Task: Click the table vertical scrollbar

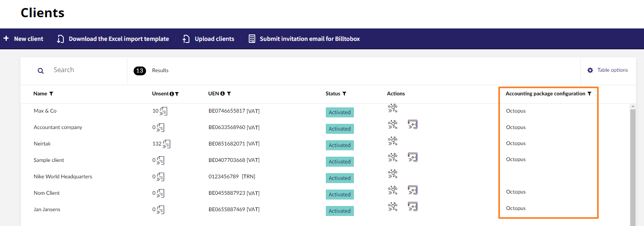Action: [x=633, y=167]
